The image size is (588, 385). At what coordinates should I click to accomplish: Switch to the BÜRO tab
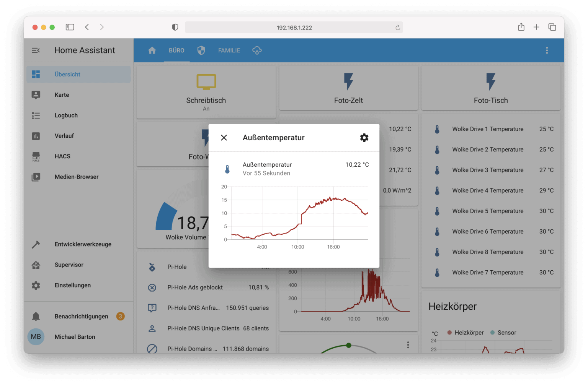click(x=176, y=50)
